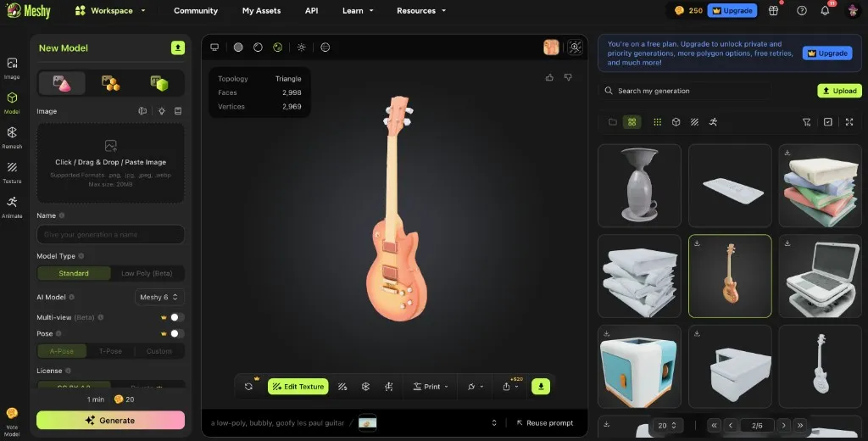Select the green textured render mode
Image resolution: width=868 pixels, height=441 pixels.
pyautogui.click(x=278, y=47)
